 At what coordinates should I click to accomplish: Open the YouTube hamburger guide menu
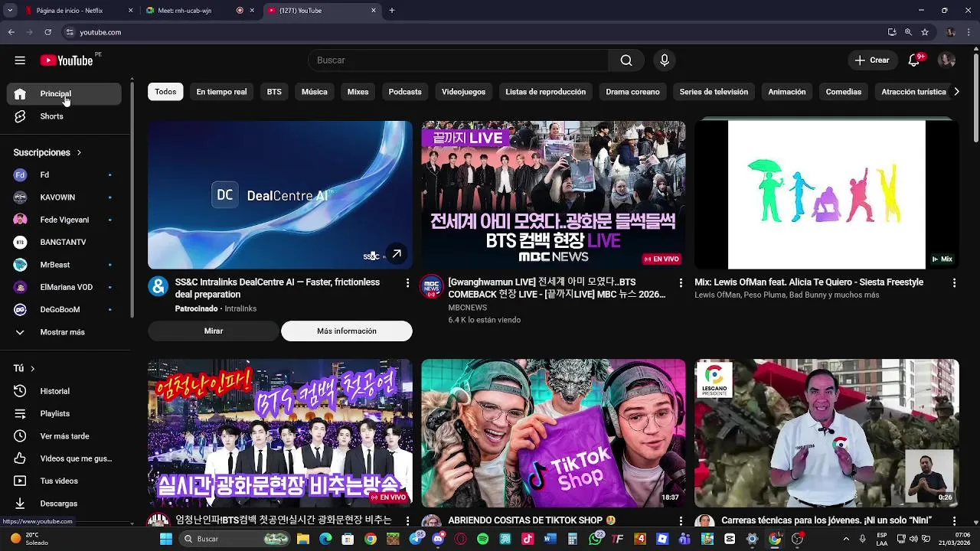(20, 60)
